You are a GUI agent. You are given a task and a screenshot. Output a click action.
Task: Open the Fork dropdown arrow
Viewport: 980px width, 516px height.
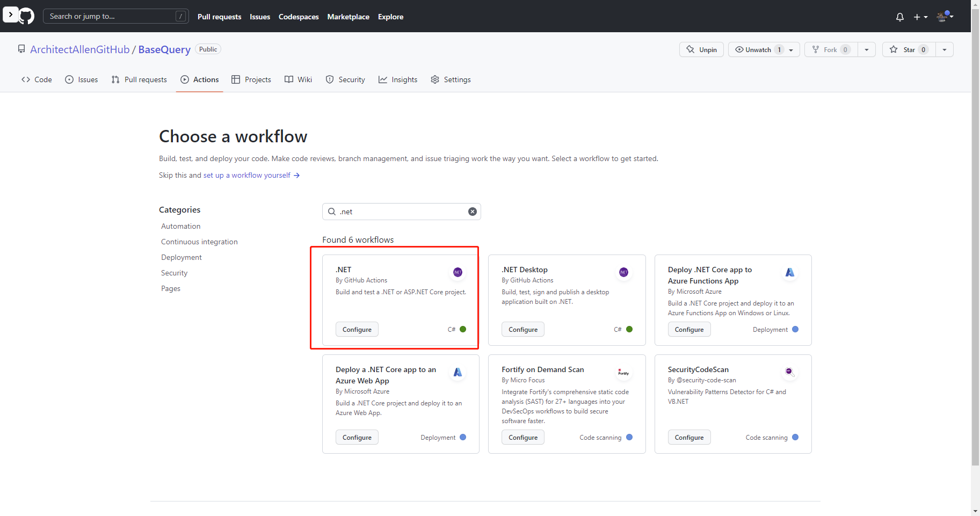pyautogui.click(x=867, y=49)
